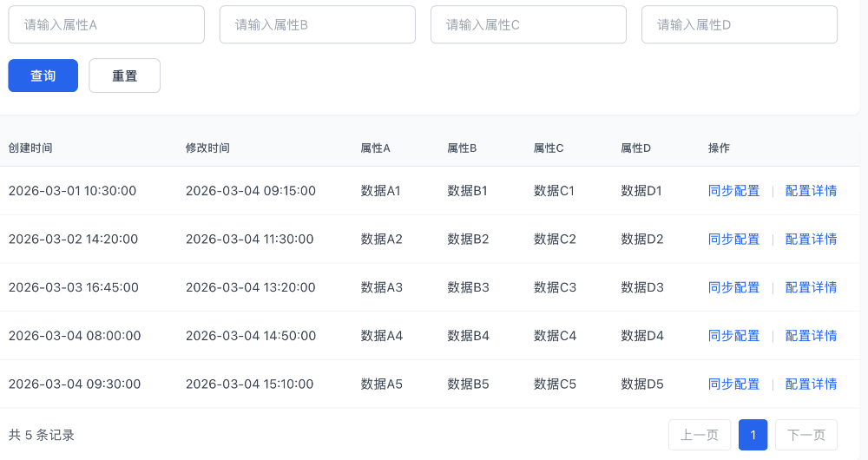Image resolution: width=868 pixels, height=460 pixels.
Task: Click 同步配置 in the 数据A4 row
Action: coord(734,335)
